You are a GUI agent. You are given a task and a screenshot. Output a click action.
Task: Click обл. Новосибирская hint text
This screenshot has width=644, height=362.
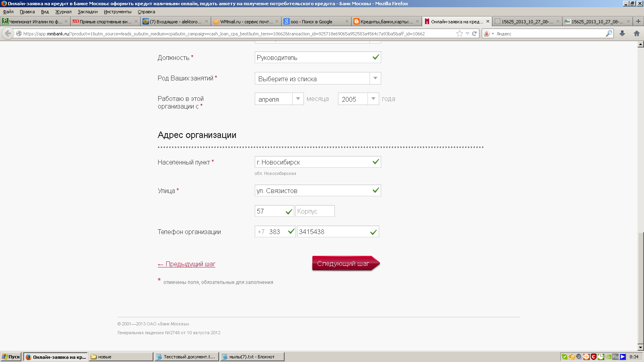click(275, 173)
